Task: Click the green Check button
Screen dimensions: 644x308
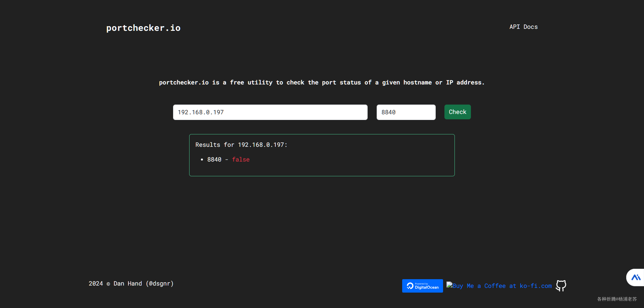Action: [x=458, y=112]
